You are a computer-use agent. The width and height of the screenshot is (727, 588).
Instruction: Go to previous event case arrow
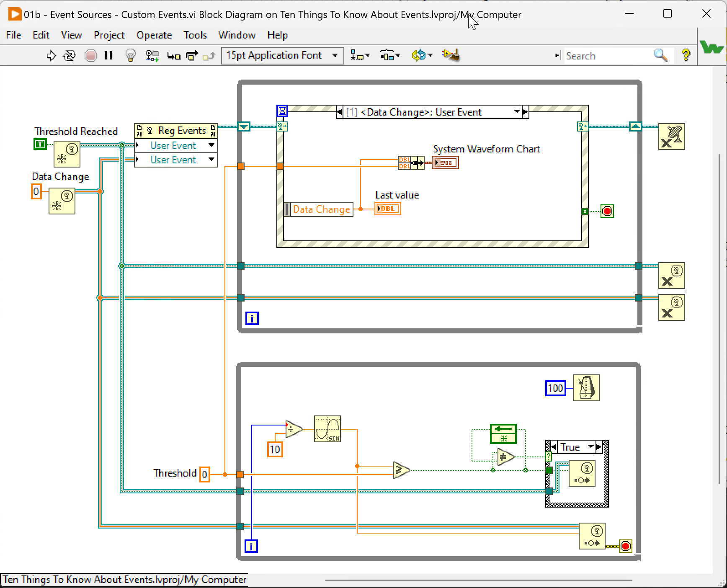tap(340, 112)
